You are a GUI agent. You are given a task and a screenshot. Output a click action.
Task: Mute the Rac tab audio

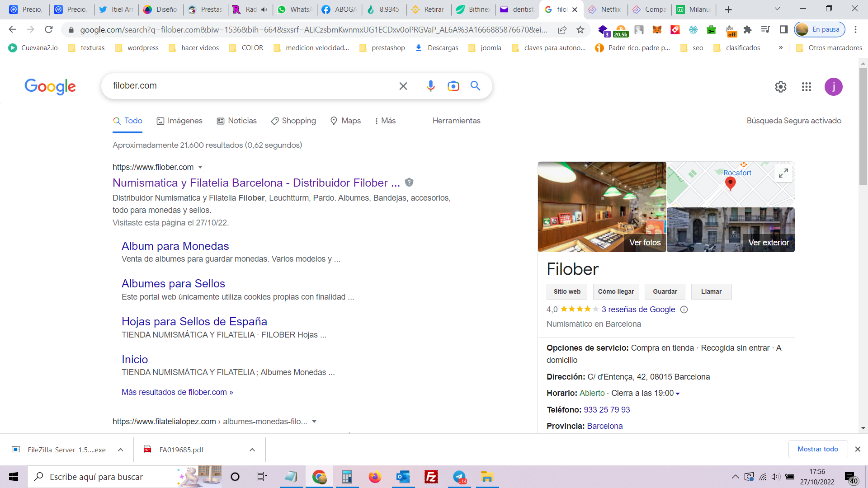264,9
